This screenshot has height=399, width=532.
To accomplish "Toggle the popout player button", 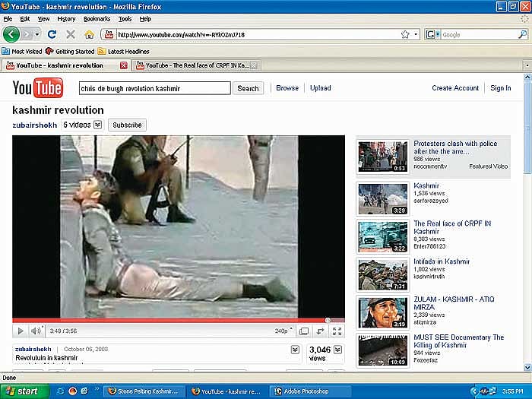I will (320, 331).
